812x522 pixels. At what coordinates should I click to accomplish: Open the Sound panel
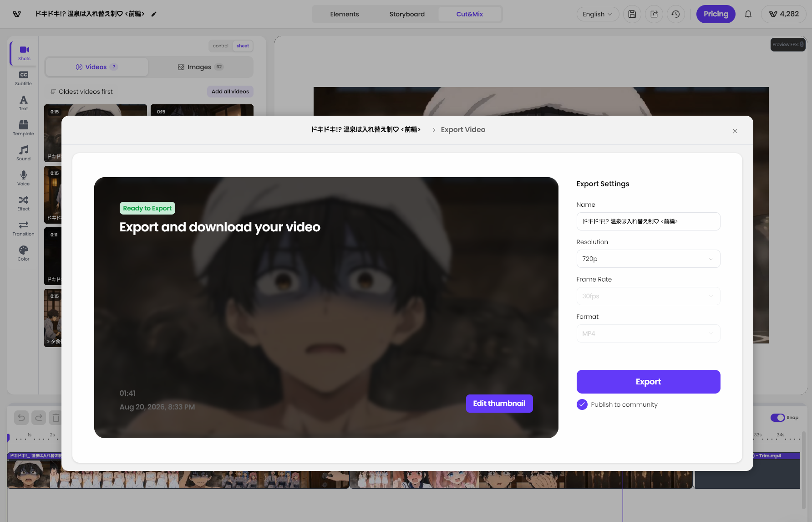click(x=24, y=153)
